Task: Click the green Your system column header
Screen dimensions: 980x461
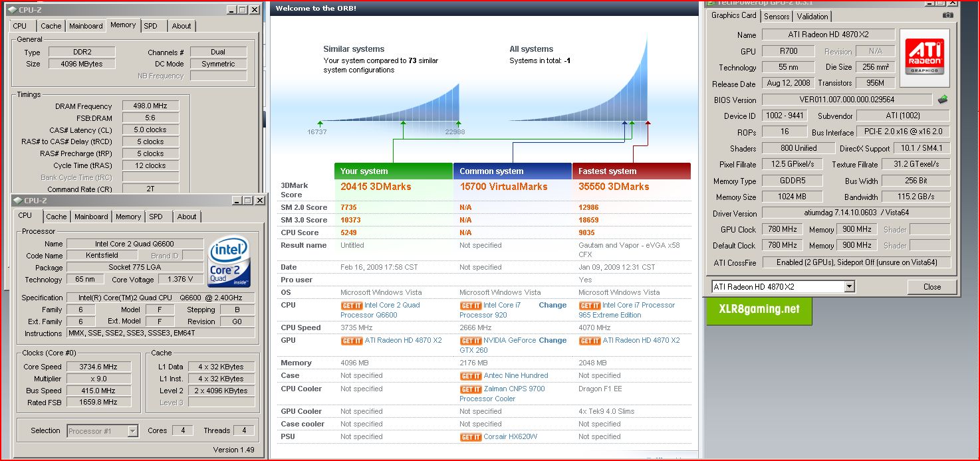Action: (394, 171)
